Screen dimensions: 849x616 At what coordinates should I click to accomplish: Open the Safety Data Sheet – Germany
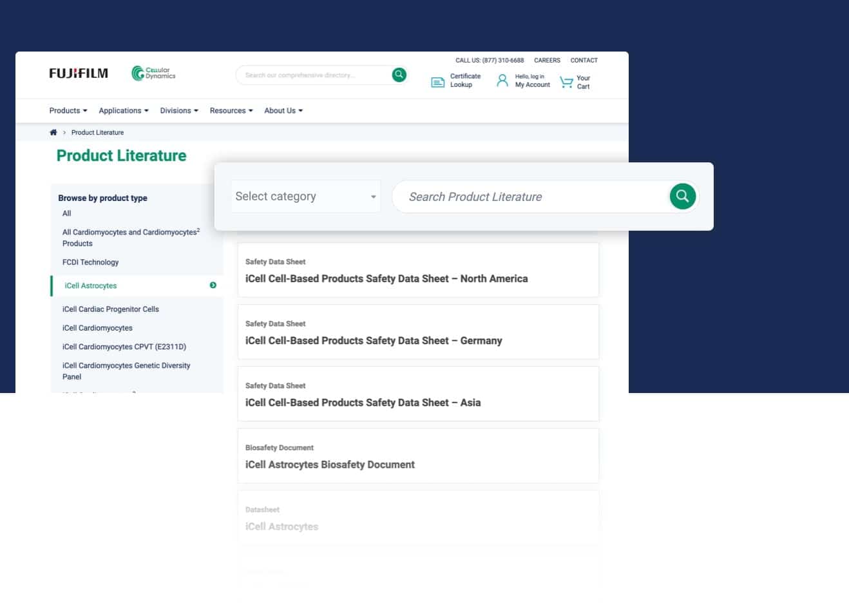(x=418, y=332)
